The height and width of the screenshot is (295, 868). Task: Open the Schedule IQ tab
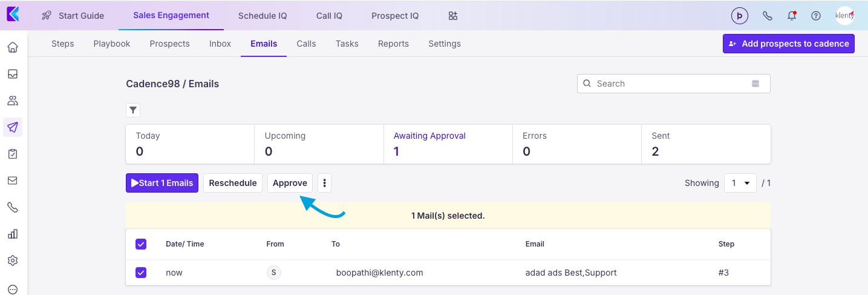263,16
